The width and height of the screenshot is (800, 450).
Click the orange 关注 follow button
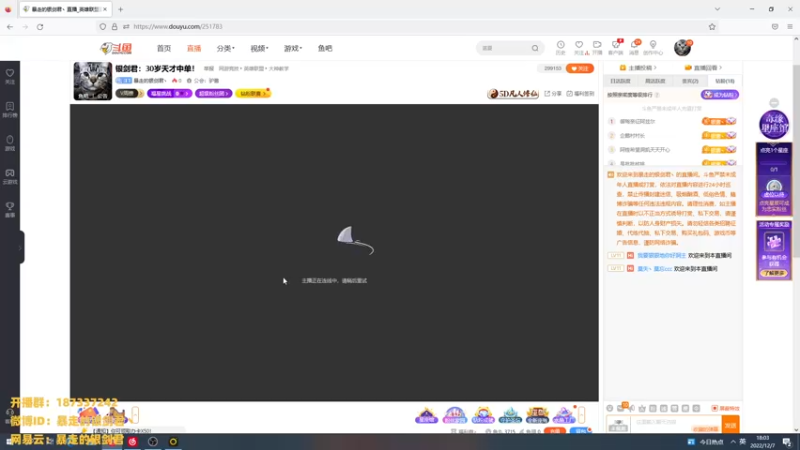[x=580, y=68]
